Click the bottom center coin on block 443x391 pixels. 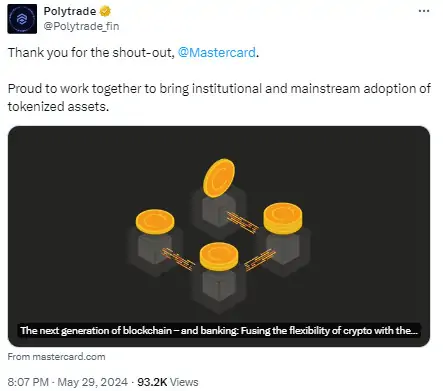coord(219,256)
